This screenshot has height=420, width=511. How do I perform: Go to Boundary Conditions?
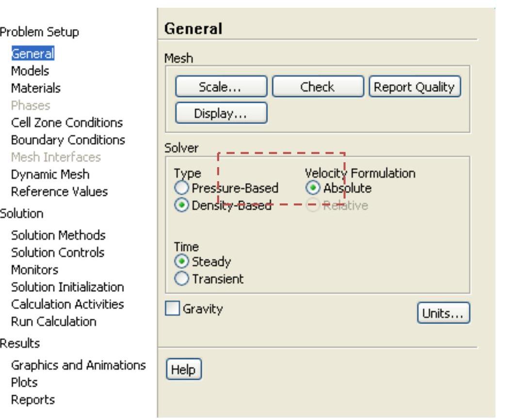(68, 140)
